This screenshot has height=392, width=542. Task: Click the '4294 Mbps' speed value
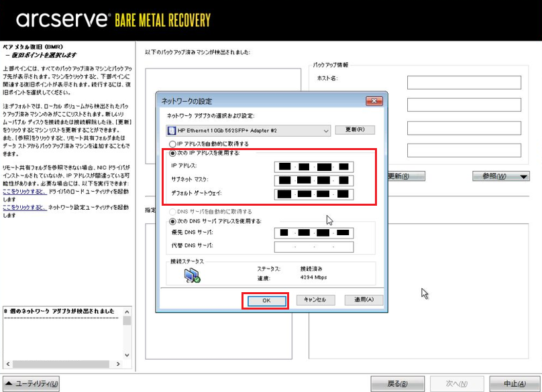point(313,277)
